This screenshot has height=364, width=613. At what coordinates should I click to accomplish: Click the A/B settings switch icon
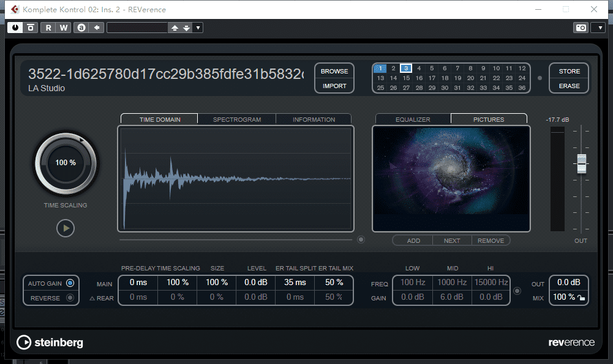coord(81,28)
